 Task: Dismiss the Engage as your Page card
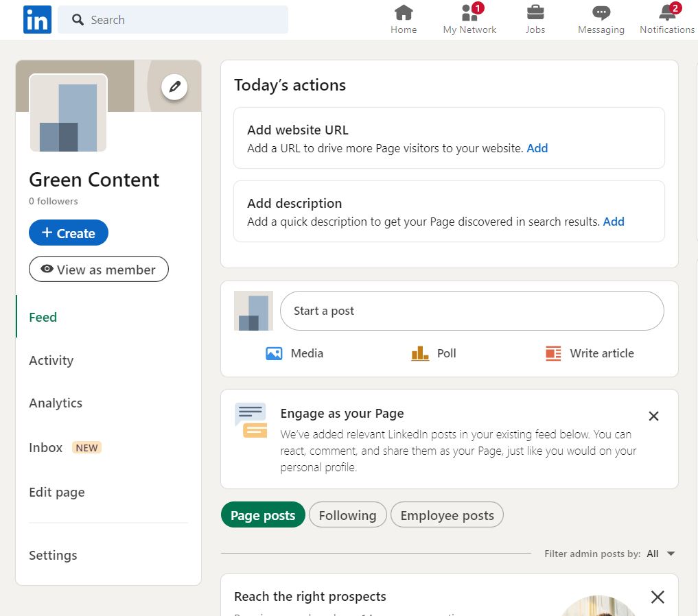[653, 416]
